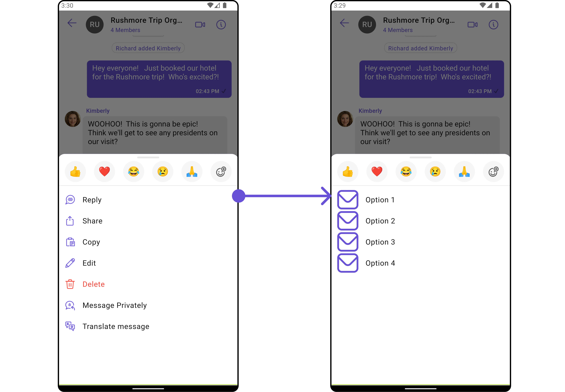The image size is (565, 392).
Task: Start a video call in left phone header
Action: pyautogui.click(x=200, y=25)
